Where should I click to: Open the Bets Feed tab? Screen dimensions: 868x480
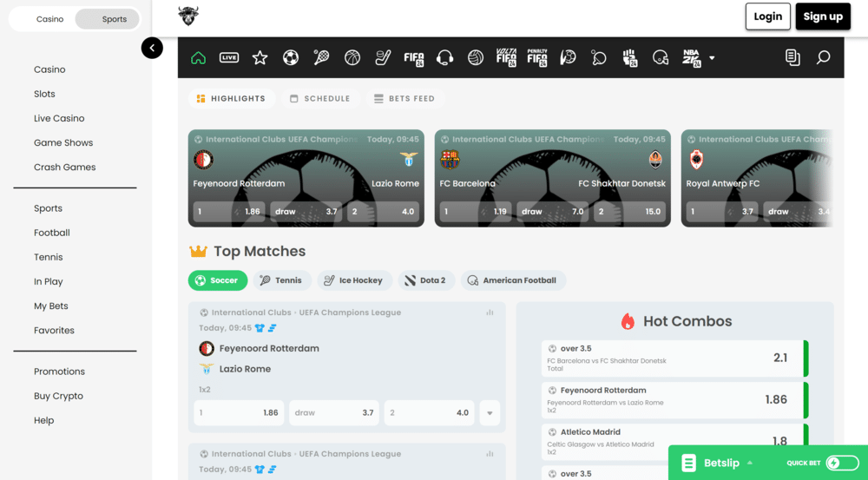404,99
